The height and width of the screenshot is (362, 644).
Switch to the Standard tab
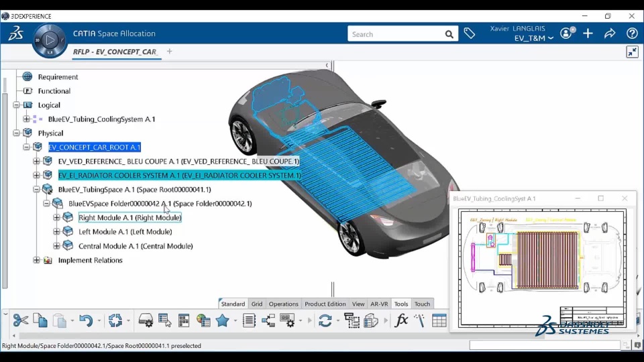[233, 304]
